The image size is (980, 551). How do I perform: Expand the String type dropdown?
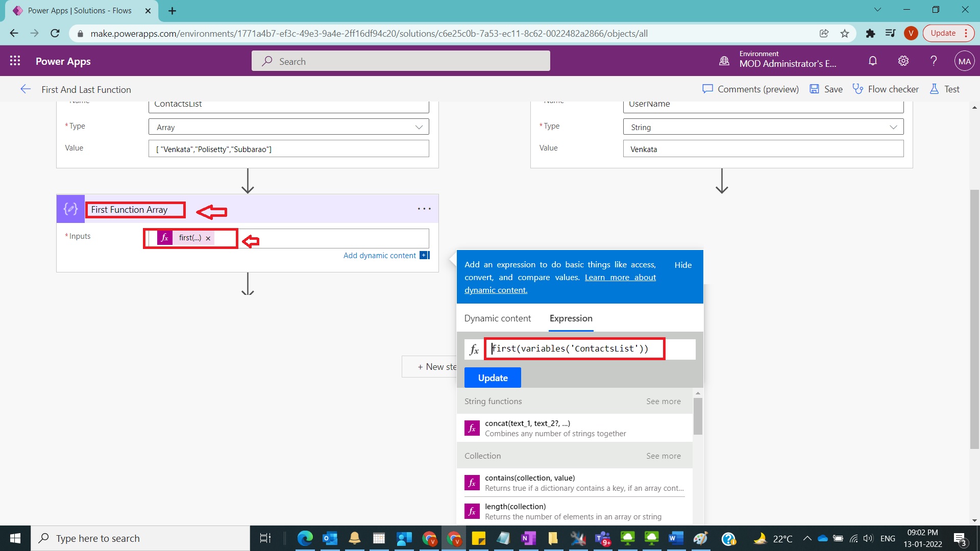click(893, 127)
